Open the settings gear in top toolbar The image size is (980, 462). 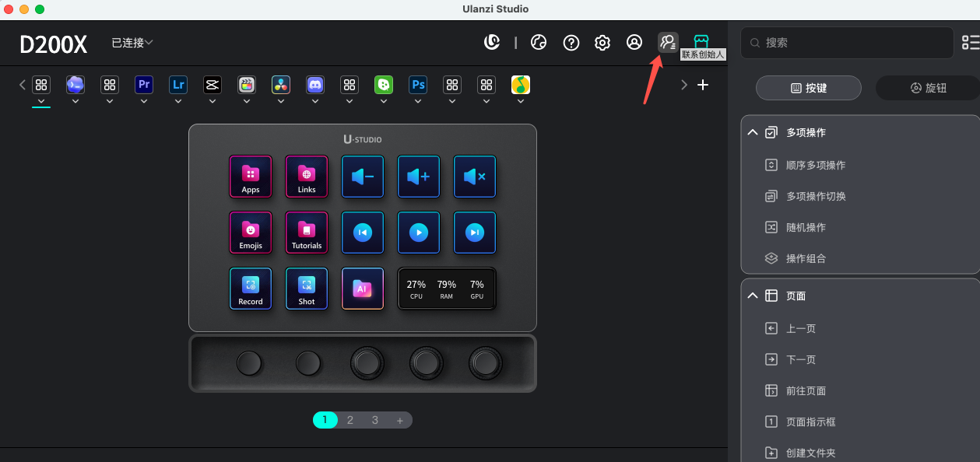pos(602,43)
